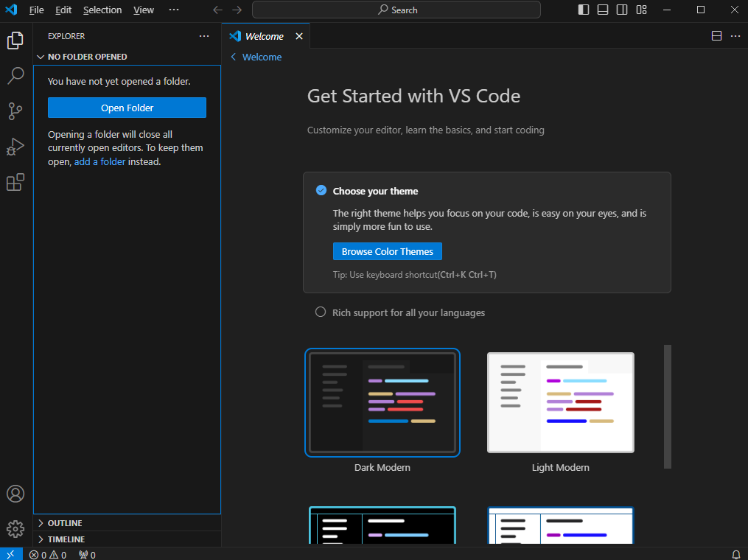Image resolution: width=748 pixels, height=560 pixels.
Task: Open the Source Control view
Action: [x=15, y=111]
